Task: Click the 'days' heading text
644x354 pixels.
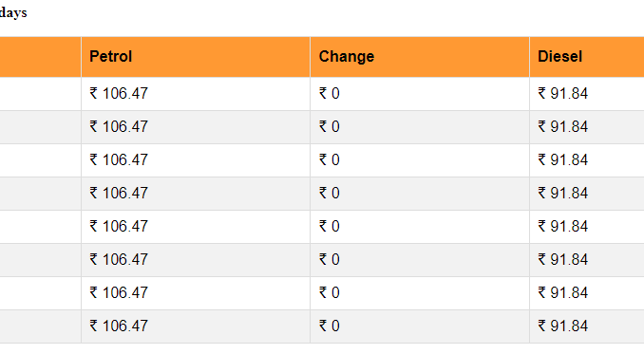Action: (13, 12)
